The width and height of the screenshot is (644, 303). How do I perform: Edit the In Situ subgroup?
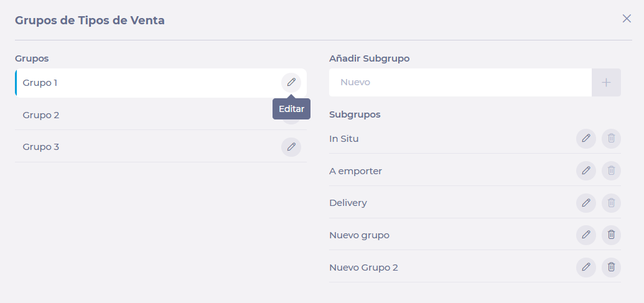pos(586,138)
